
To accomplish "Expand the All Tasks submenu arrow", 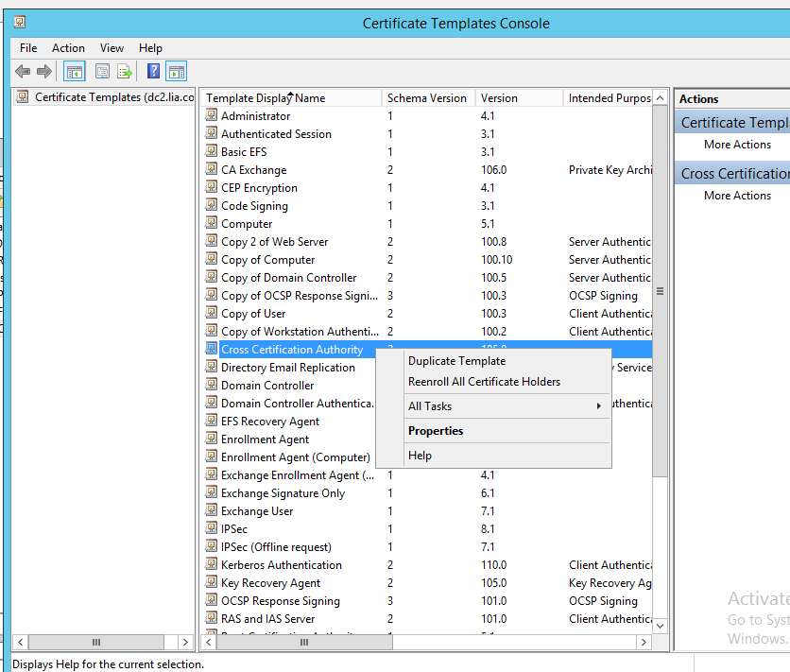I will click(x=598, y=406).
